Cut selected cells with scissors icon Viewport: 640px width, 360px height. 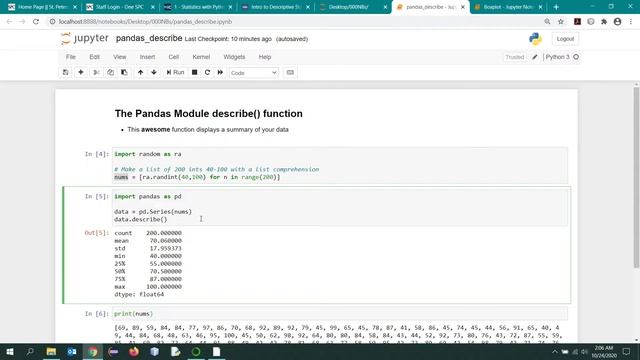[x=96, y=72]
